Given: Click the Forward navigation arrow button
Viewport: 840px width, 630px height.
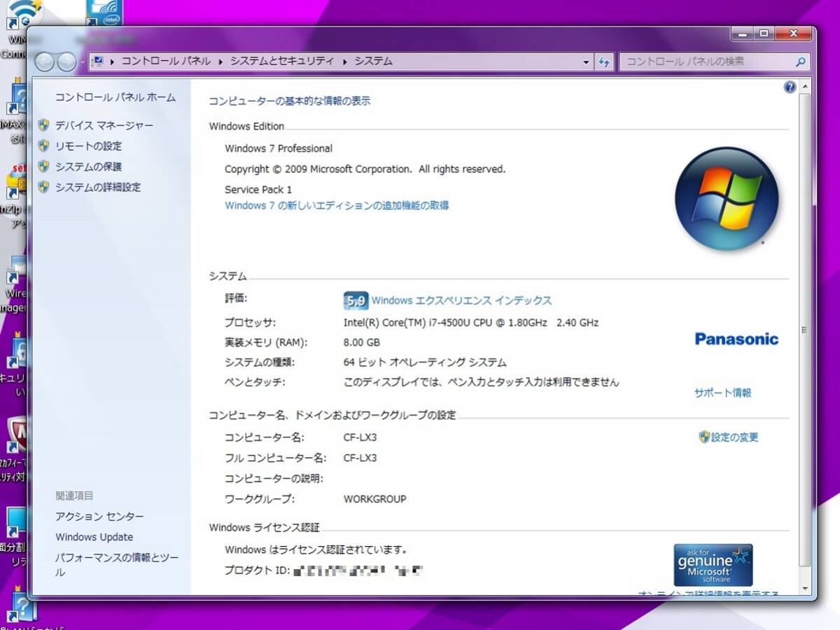Looking at the screenshot, I should 66,62.
